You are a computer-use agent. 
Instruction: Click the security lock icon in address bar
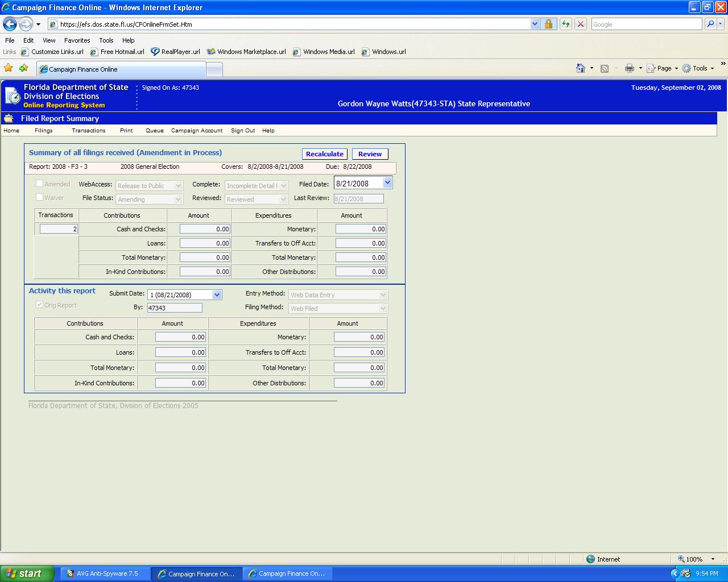548,24
